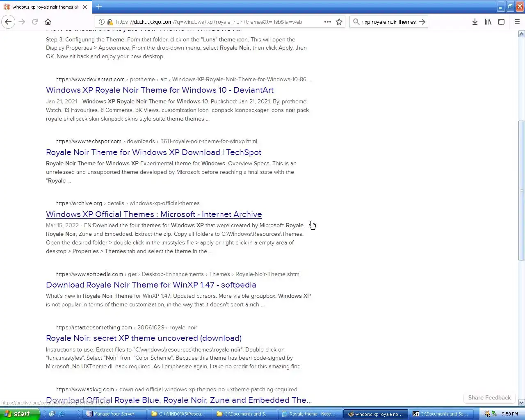525x420 pixels.
Task: Click the Share Feedback button
Action: (x=489, y=397)
